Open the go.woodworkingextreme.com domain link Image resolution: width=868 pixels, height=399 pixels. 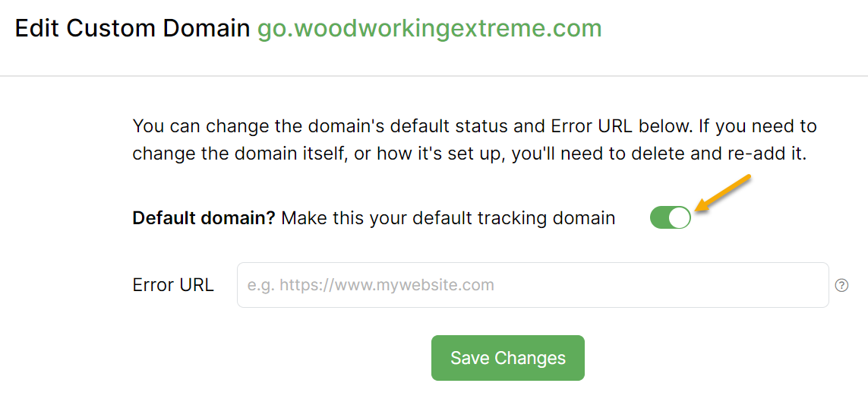click(429, 28)
